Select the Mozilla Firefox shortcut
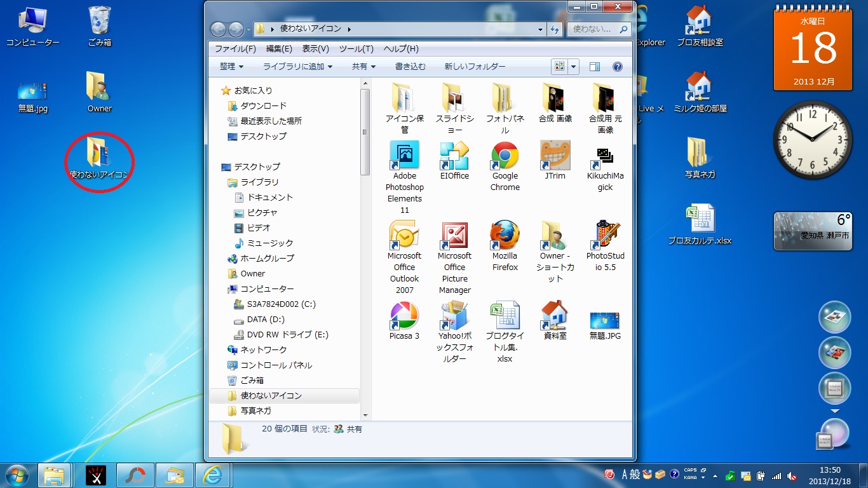 [505, 246]
